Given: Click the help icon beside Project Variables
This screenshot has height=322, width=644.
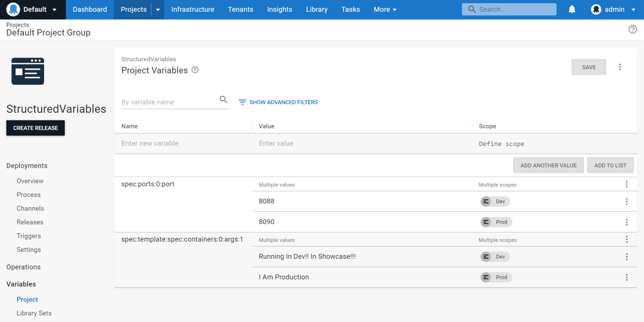Looking at the screenshot, I should pos(195,70).
